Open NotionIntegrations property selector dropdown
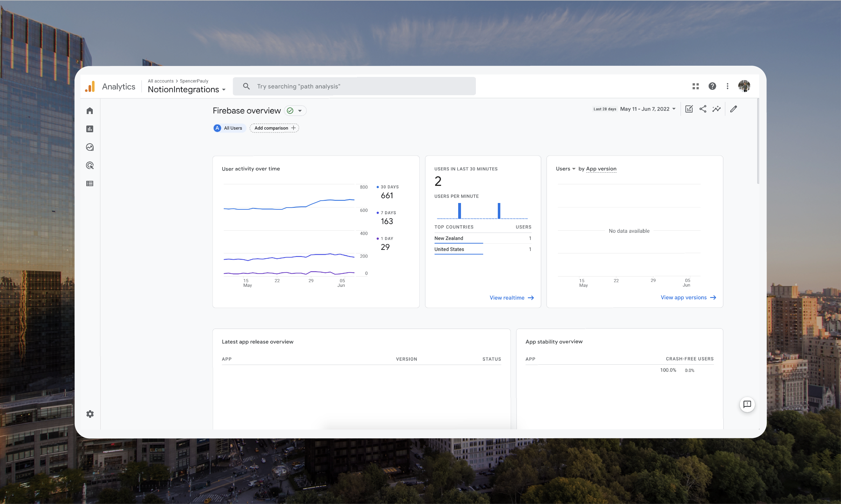The height and width of the screenshot is (504, 841). click(x=187, y=89)
